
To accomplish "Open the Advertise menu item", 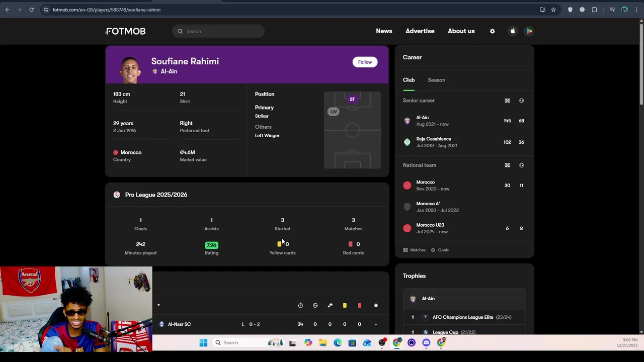I will (x=420, y=31).
